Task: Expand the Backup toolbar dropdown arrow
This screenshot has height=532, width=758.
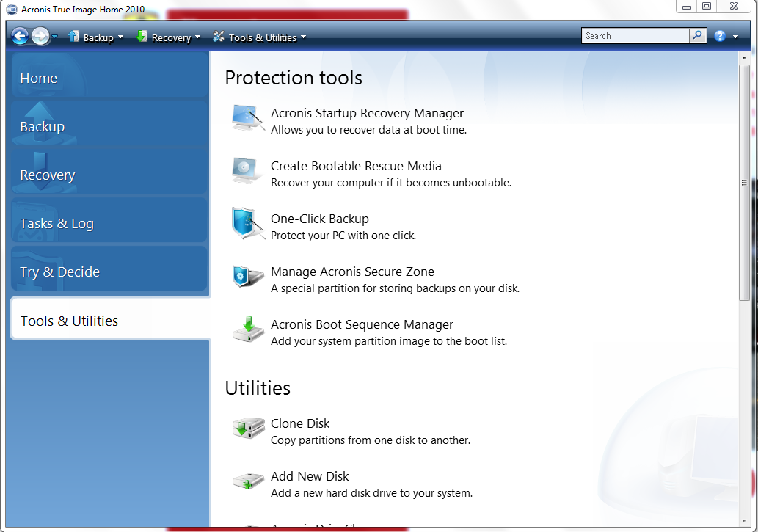Action: tap(120, 37)
